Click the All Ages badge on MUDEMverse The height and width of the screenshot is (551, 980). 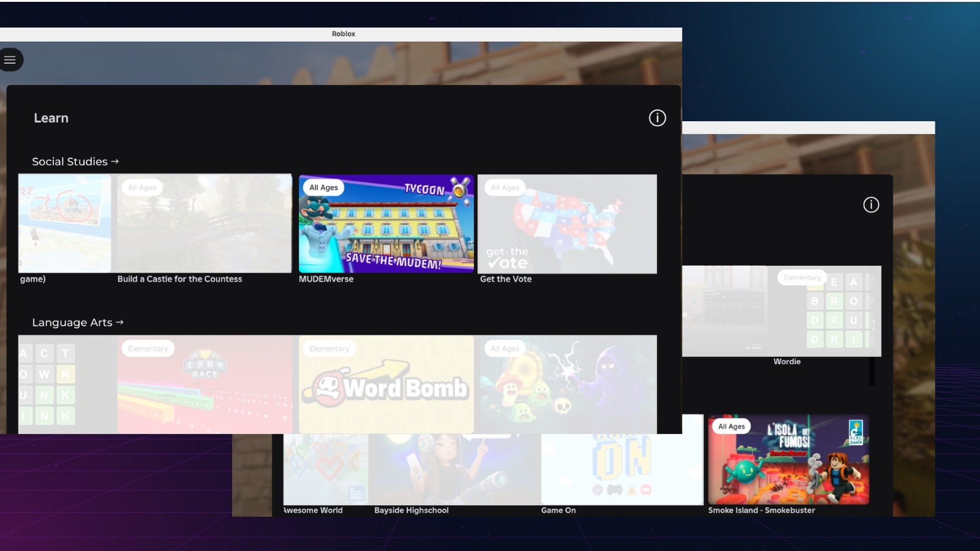323,188
